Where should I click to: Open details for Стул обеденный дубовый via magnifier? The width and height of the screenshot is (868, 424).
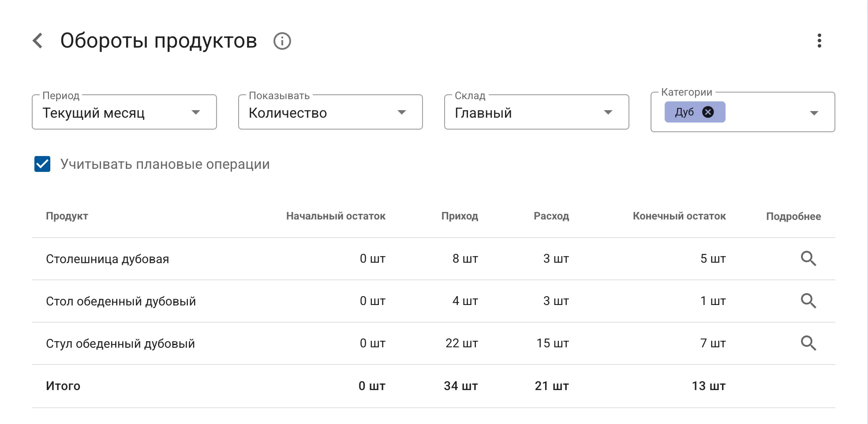point(809,343)
